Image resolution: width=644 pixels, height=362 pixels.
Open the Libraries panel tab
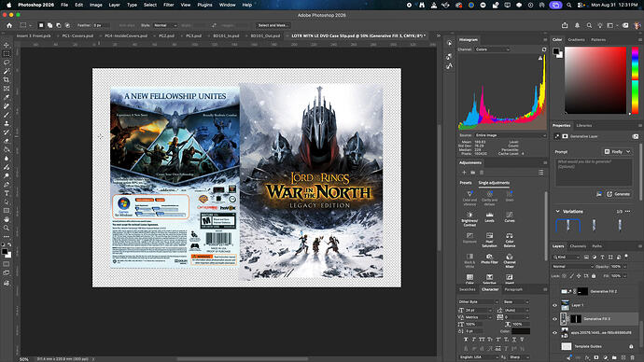(x=584, y=126)
